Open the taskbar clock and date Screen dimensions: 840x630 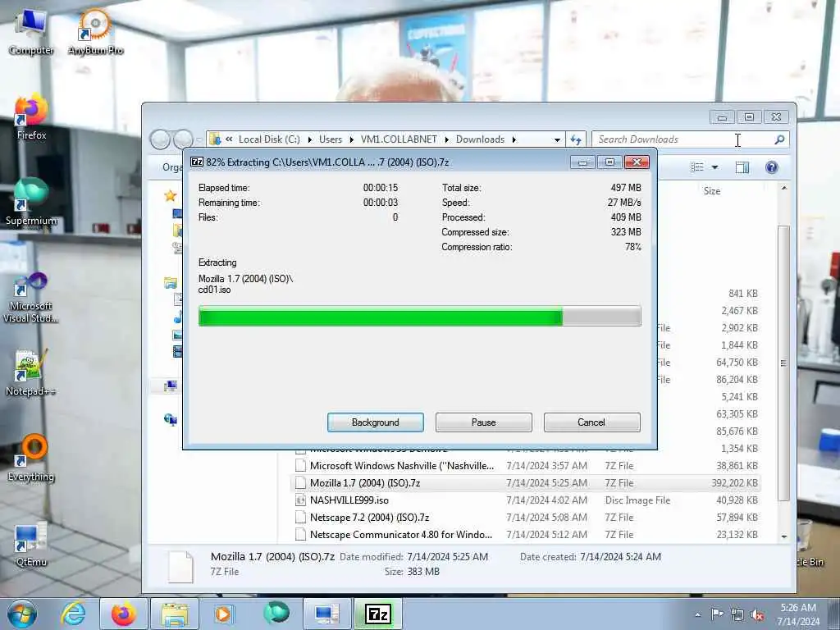798,614
